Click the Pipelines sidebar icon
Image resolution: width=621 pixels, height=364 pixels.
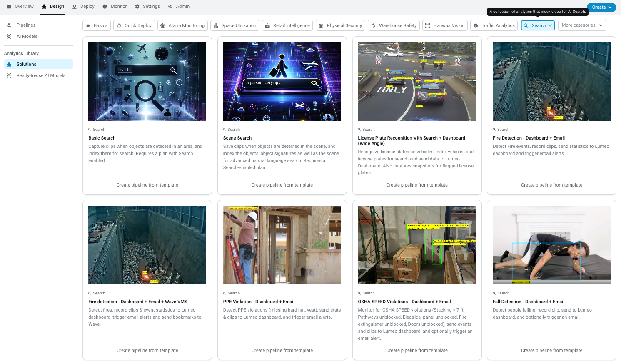(x=9, y=25)
